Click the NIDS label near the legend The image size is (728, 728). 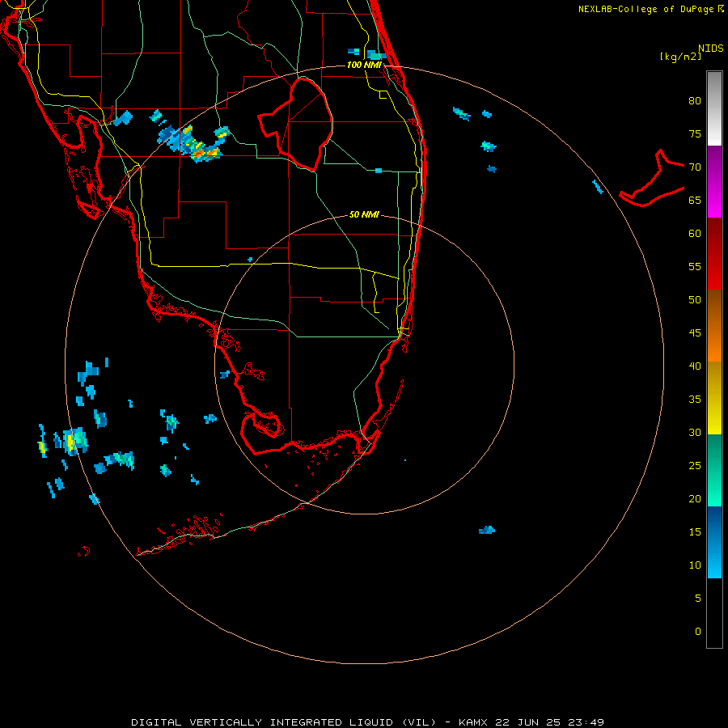tap(710, 49)
